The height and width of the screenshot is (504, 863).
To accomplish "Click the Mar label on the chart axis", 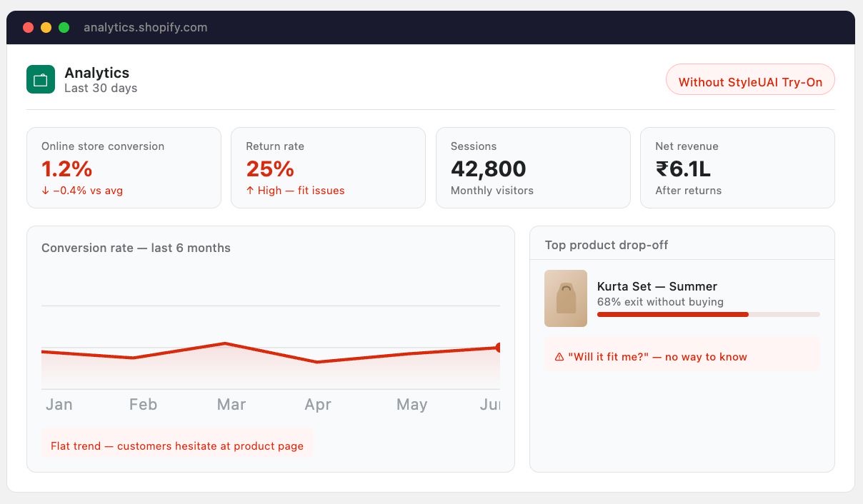I will (231, 405).
